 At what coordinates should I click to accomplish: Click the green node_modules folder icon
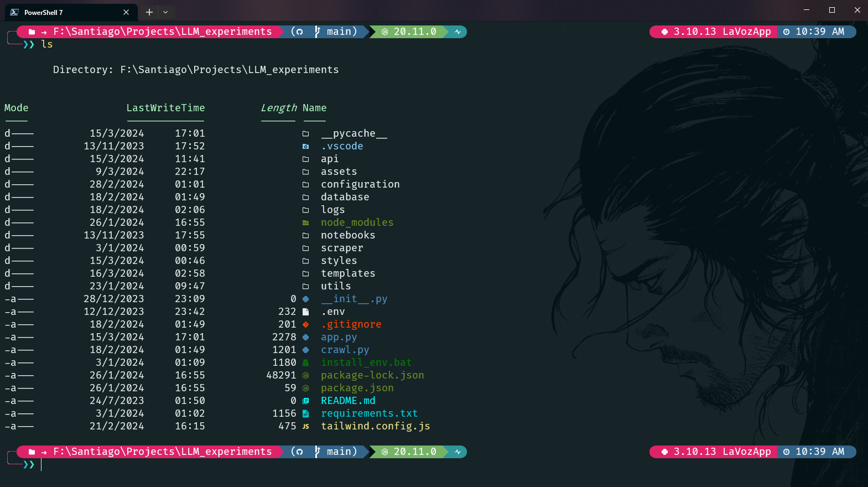[x=305, y=222]
